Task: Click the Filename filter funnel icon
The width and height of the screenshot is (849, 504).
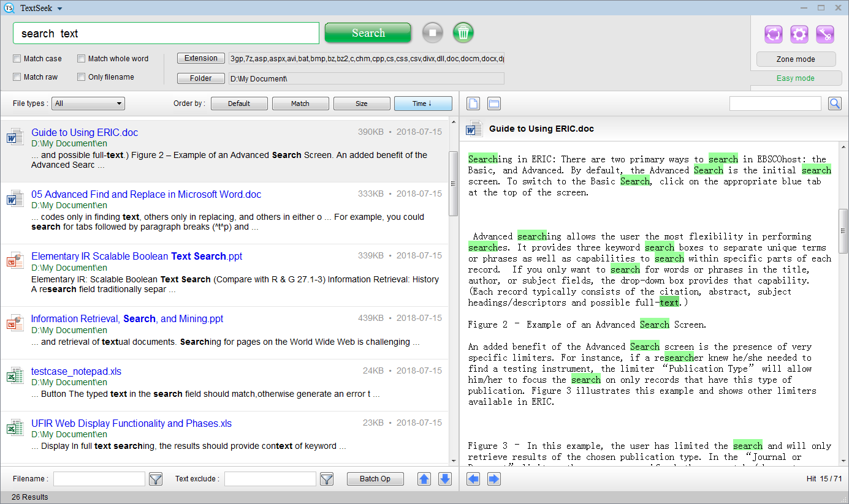Action: 156,479
